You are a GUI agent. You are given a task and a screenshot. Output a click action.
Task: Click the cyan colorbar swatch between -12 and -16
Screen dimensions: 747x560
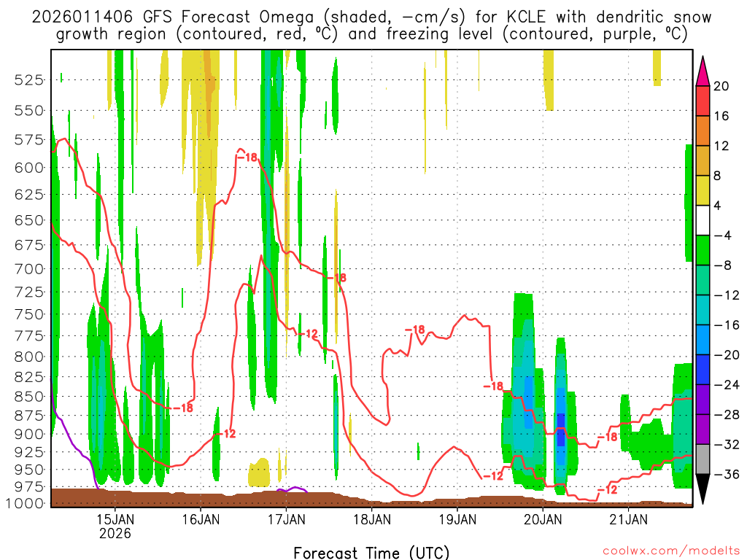(x=703, y=310)
